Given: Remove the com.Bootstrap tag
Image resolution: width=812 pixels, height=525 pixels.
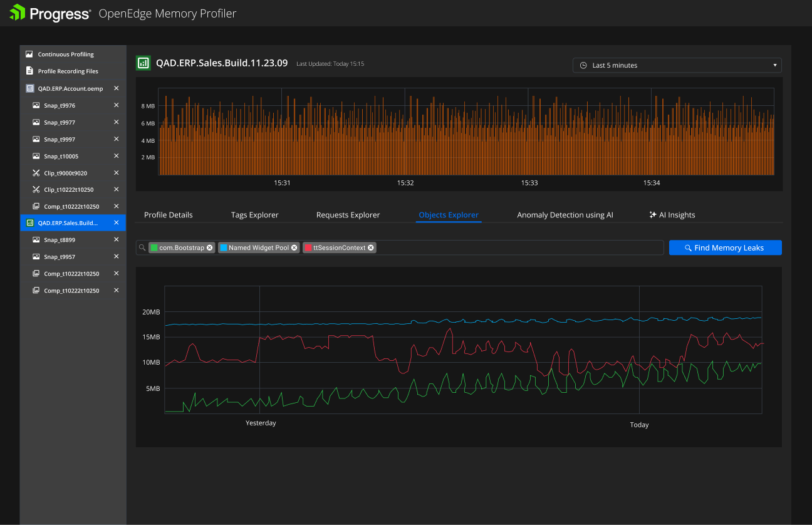Looking at the screenshot, I should coord(210,248).
